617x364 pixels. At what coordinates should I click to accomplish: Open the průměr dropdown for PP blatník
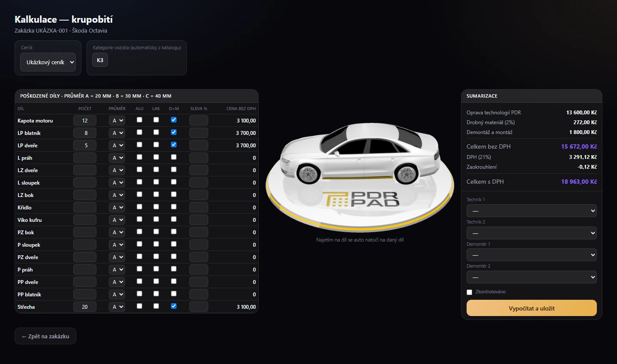point(117,295)
